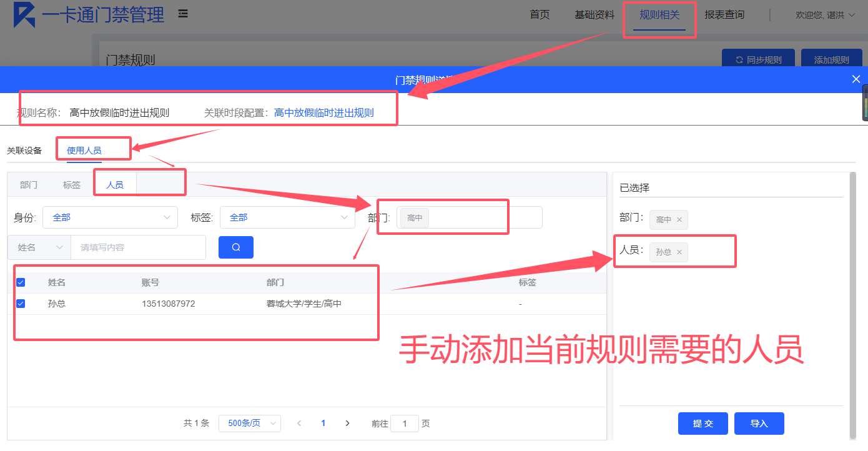Close the 门禁规则 detail dialog
This screenshot has height=451, width=868.
(x=856, y=79)
